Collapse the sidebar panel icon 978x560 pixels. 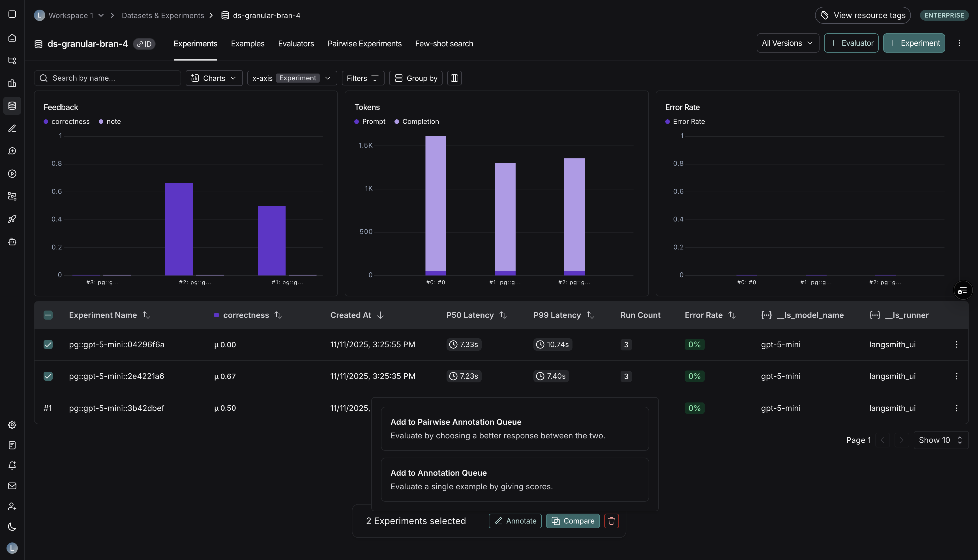(12, 14)
